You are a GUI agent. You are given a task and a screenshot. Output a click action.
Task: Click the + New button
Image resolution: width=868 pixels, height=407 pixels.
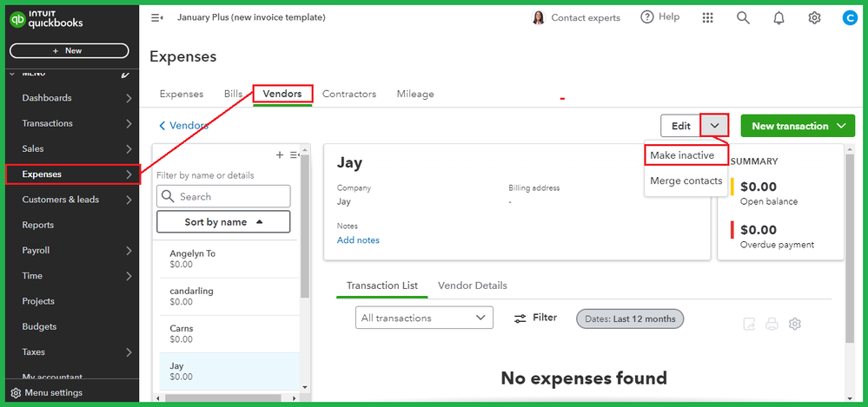70,51
